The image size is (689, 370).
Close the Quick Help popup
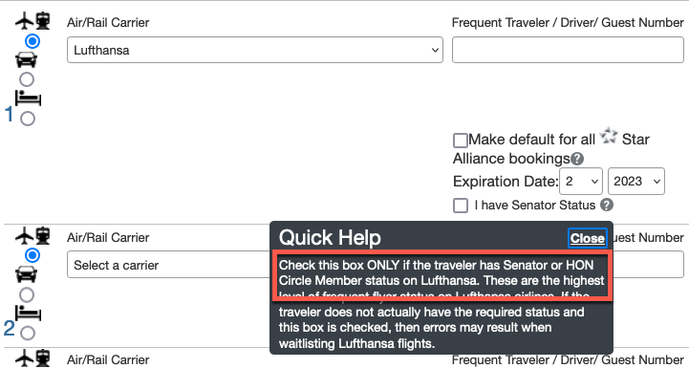pos(587,238)
